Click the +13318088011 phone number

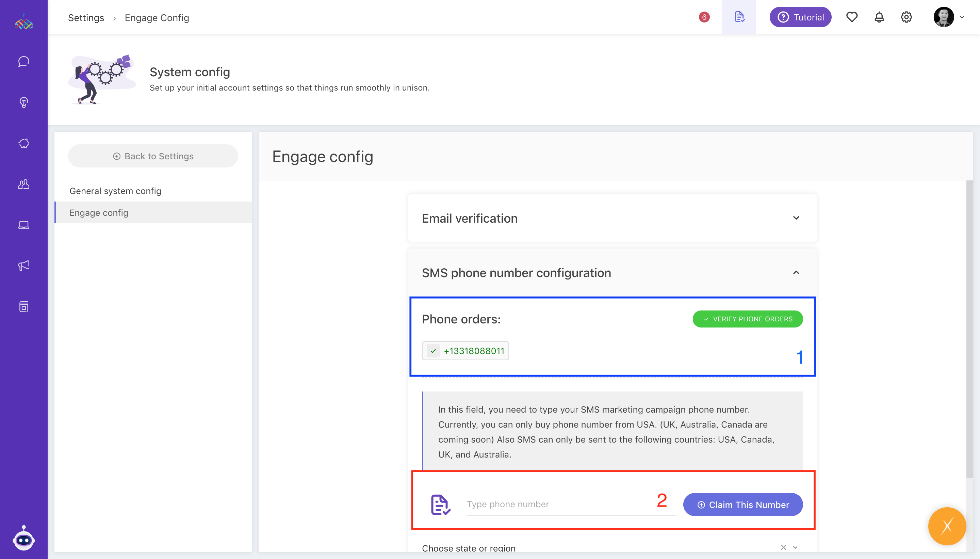[x=474, y=351]
